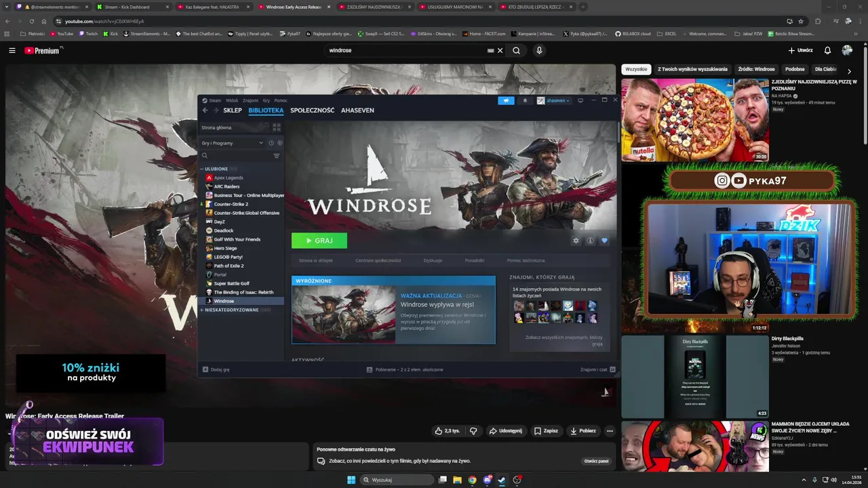This screenshot has height=488, width=868.
Task: Open the Dirty Blackpills suggested video thumbnail
Action: click(695, 376)
